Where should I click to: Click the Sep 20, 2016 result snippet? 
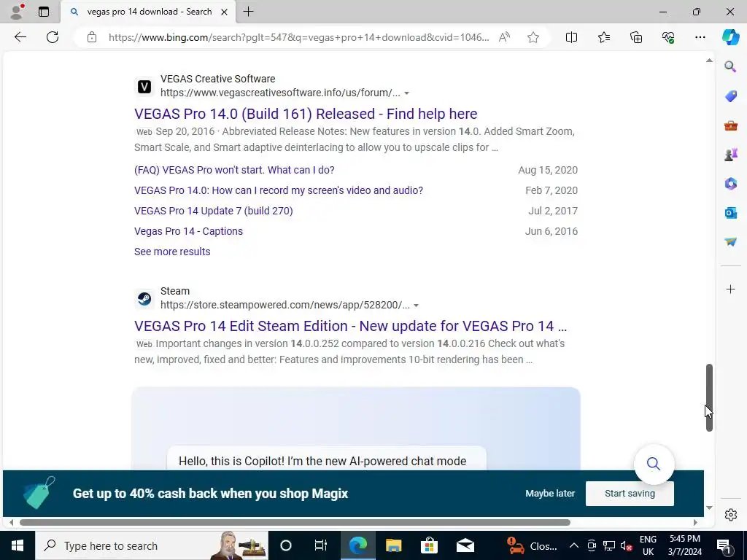click(x=355, y=139)
